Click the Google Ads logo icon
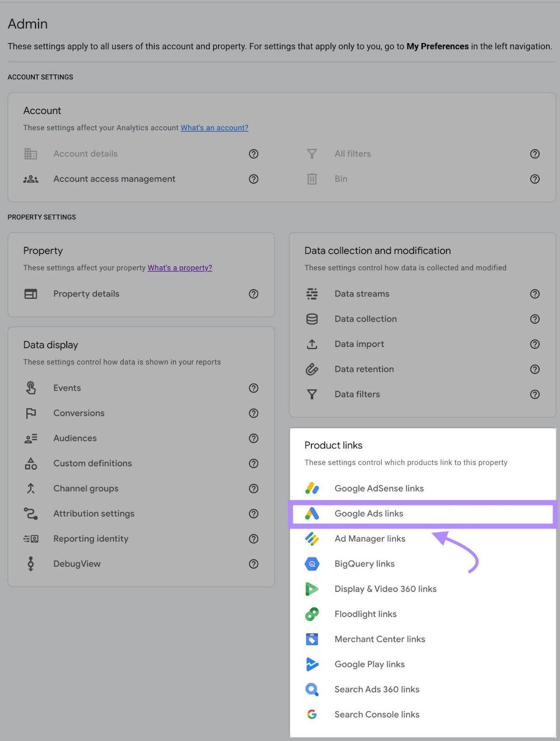560x741 pixels. 312,513
